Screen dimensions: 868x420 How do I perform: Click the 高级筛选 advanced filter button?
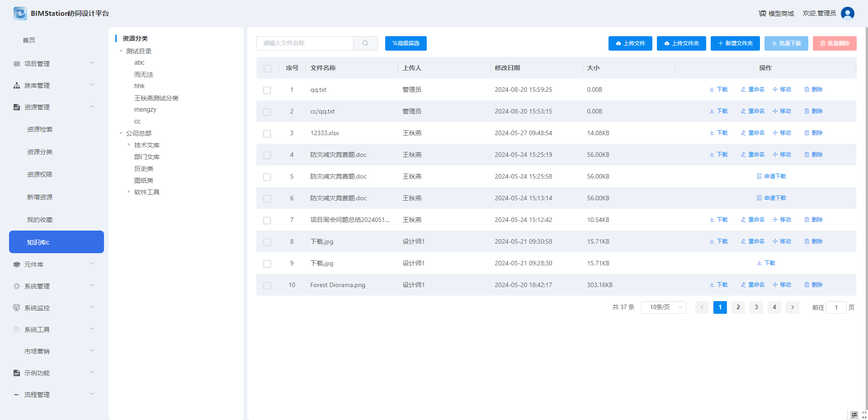406,43
